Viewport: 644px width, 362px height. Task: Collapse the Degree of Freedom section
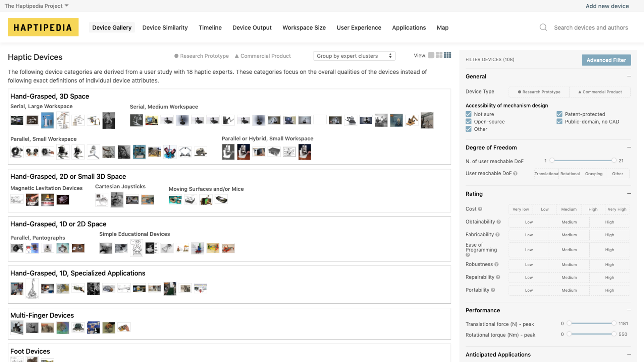coord(629,147)
